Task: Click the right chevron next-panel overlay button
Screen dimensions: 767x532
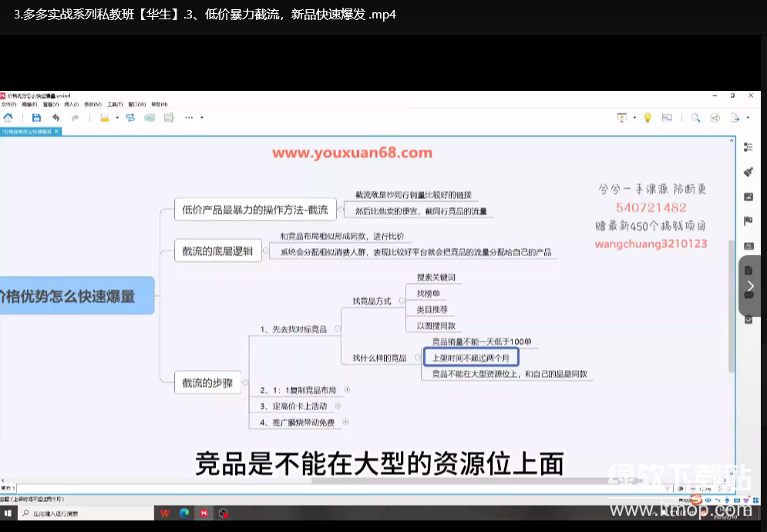Action: tap(750, 286)
